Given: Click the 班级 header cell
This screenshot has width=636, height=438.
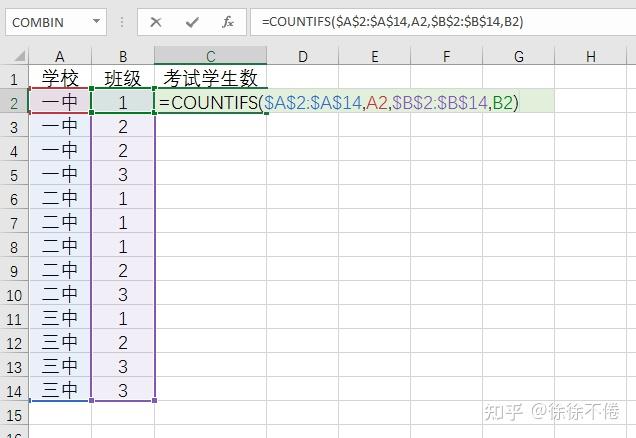Looking at the screenshot, I should (x=123, y=77).
